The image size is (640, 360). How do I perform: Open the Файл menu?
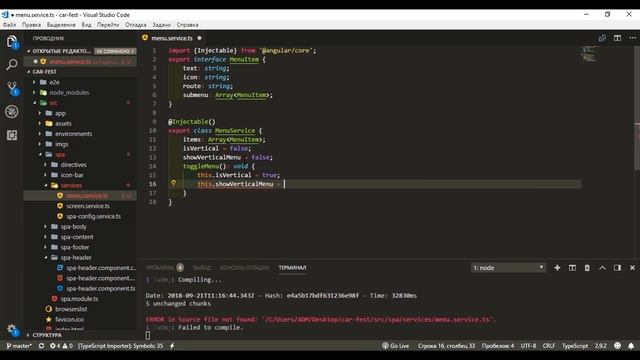click(9, 24)
